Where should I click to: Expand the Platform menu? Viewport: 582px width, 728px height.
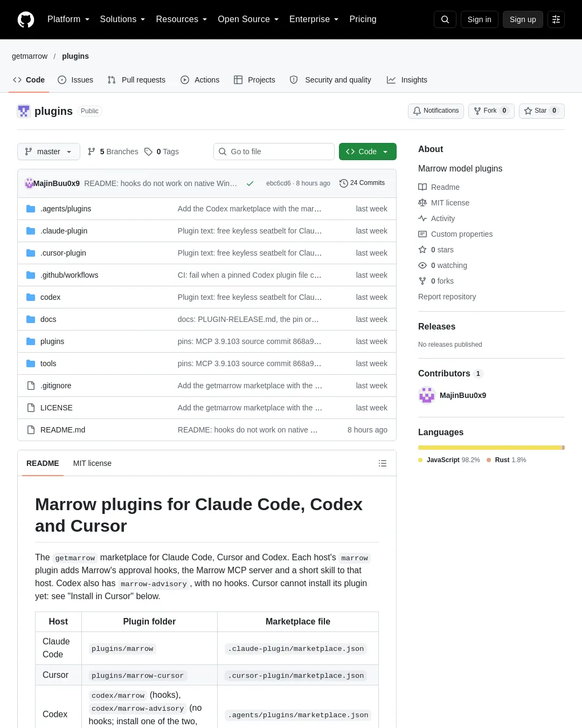(68, 19)
